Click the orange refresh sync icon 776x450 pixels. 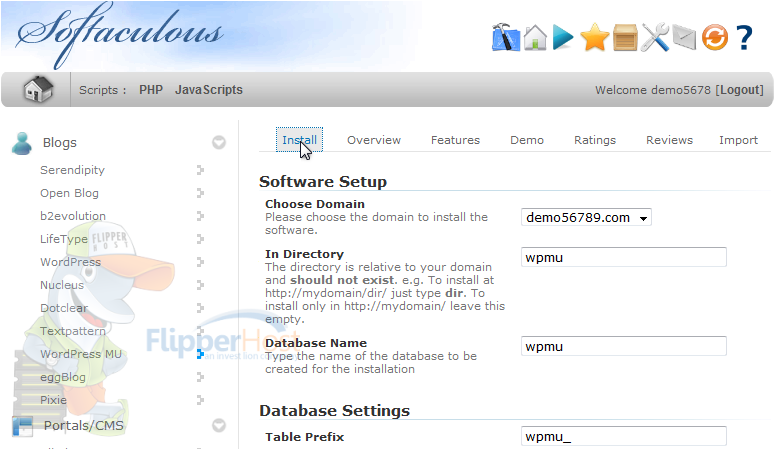715,38
